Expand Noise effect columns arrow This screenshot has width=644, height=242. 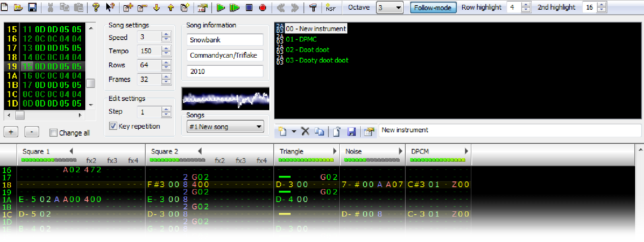pos(400,151)
